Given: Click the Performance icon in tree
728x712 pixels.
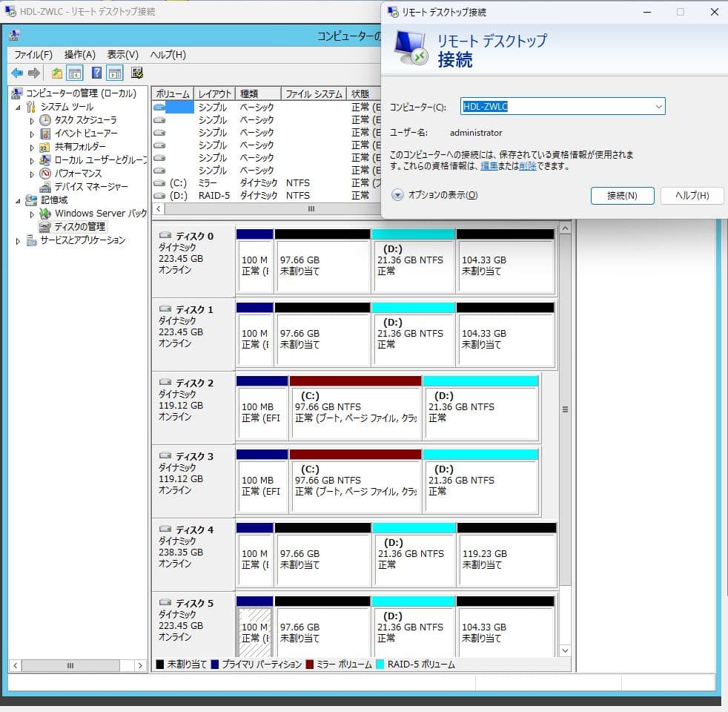Looking at the screenshot, I should [45, 174].
